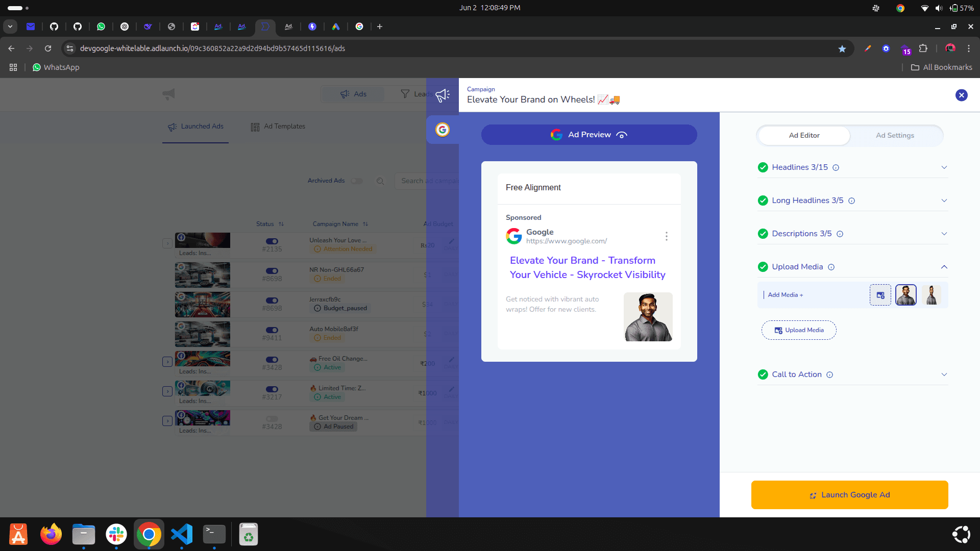The image size is (980, 551).
Task: Click Add Media + link
Action: coord(786,295)
